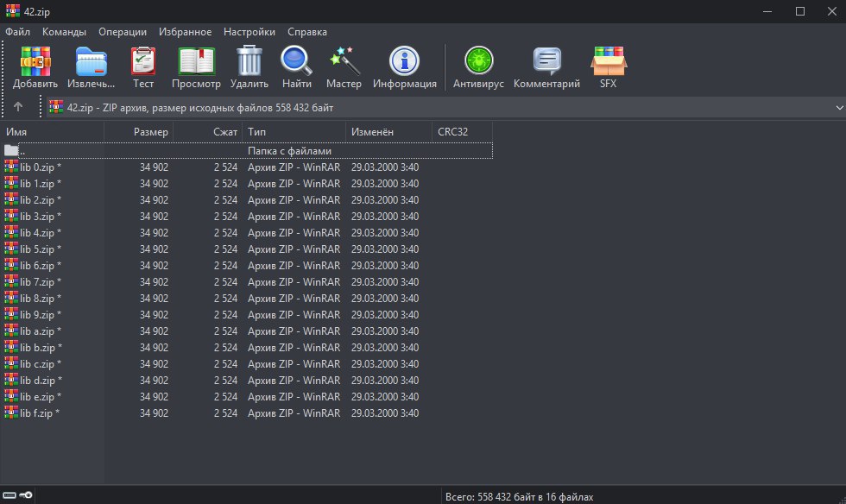Open the Найти magnifier search tool
This screenshot has height=504, width=846.
[x=296, y=61]
